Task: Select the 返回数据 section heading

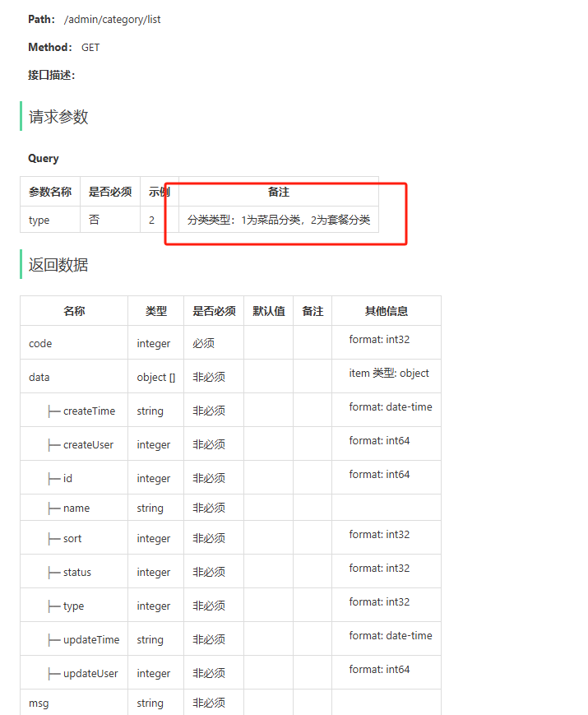Action: click(58, 265)
